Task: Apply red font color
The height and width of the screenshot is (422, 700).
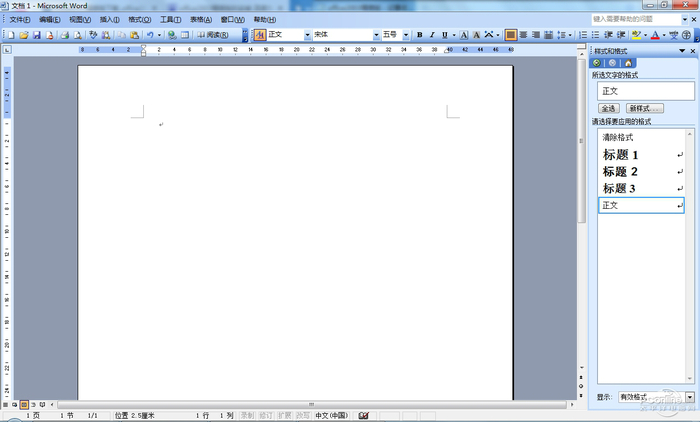Action: point(655,35)
